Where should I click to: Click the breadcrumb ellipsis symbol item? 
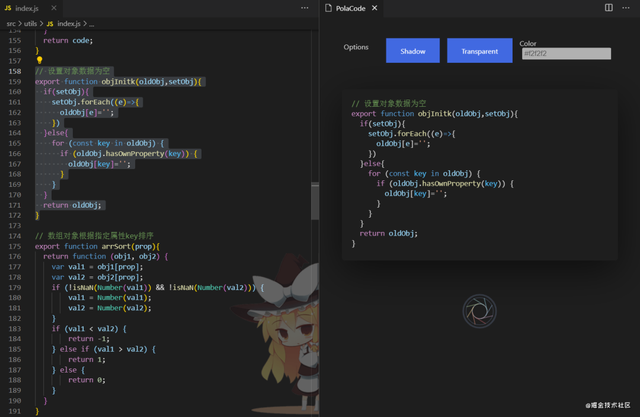[x=91, y=24]
